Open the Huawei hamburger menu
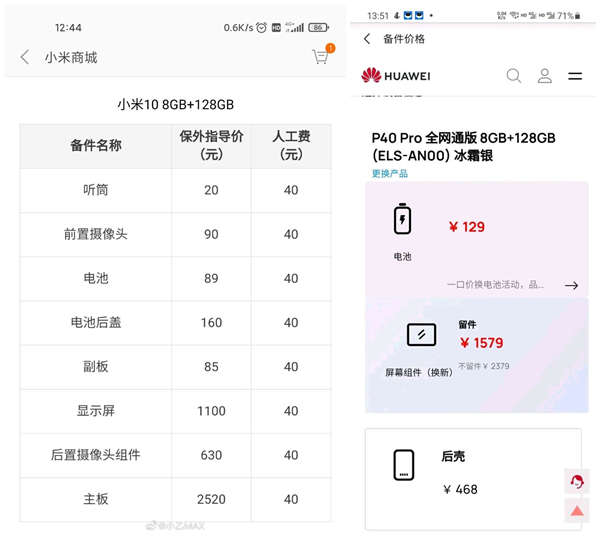Screen dimensions: 600x537 575,76
